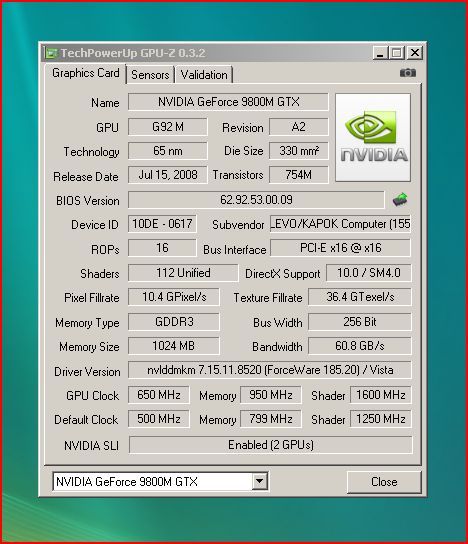Click the GPU Clock value 650 MHz

(x=159, y=395)
